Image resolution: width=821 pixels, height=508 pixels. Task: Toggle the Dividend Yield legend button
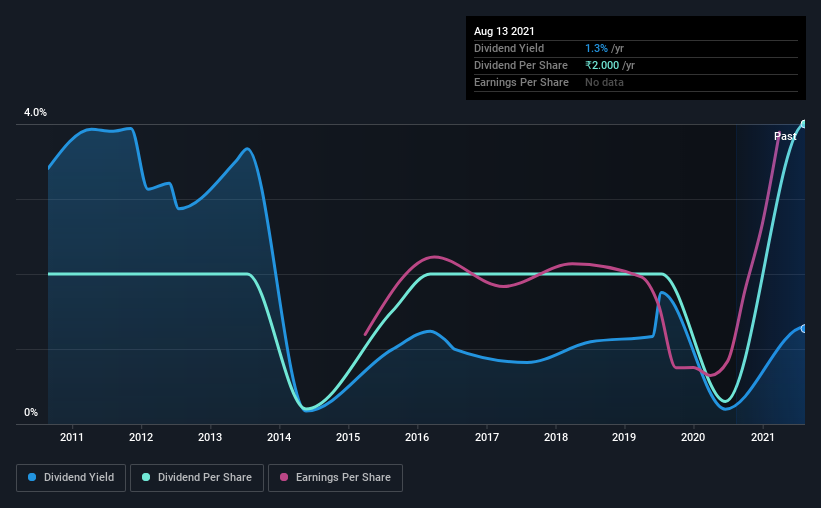(71, 478)
